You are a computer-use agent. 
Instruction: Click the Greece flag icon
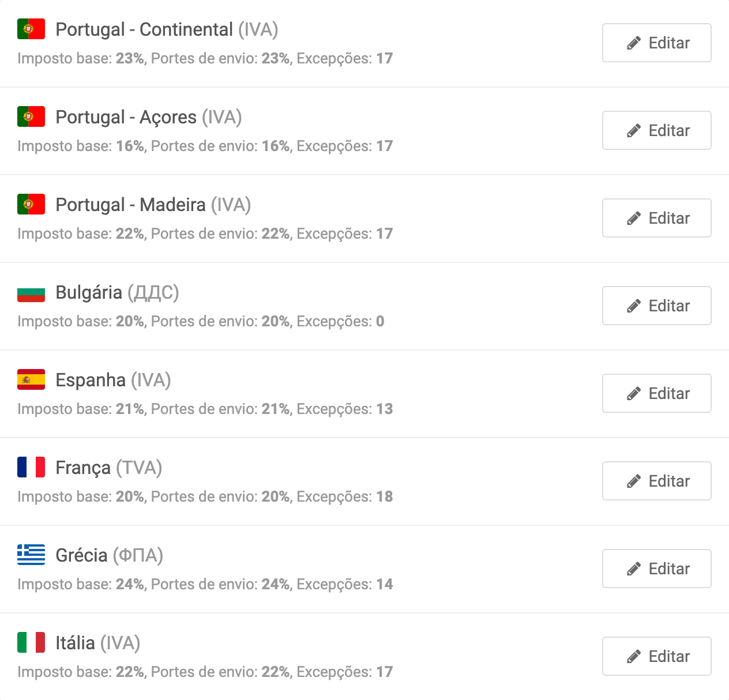pyautogui.click(x=31, y=555)
